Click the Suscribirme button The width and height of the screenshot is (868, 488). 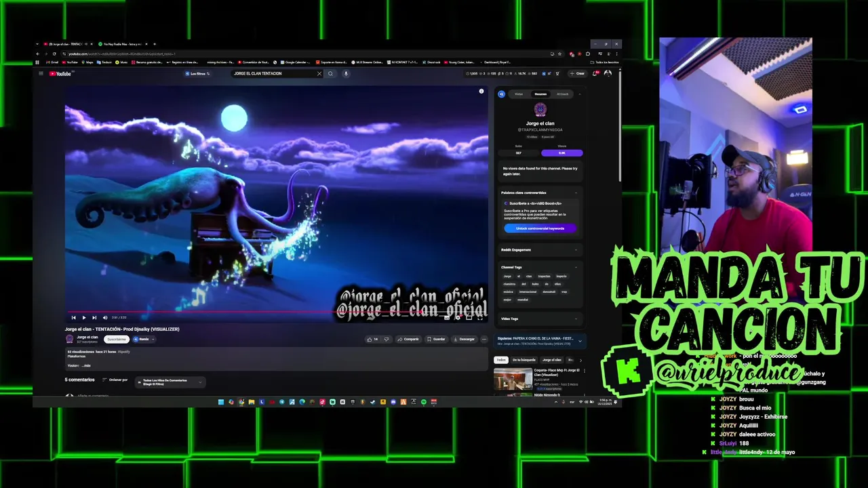[x=117, y=339]
